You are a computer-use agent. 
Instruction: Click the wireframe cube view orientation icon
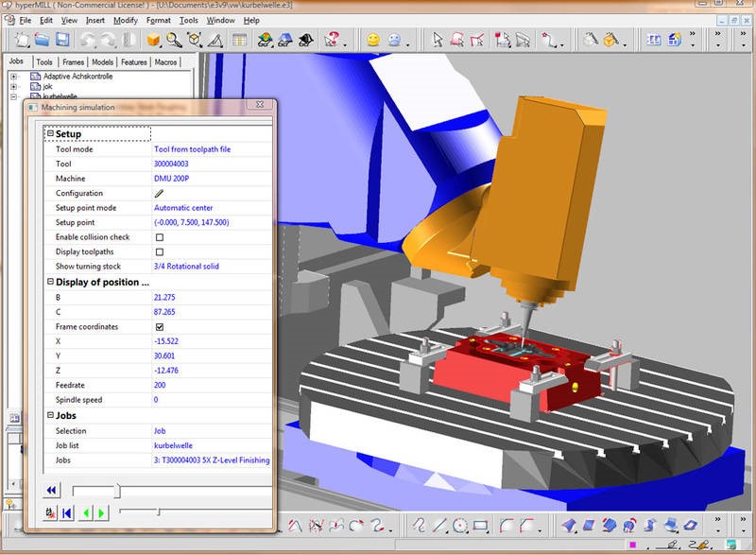195,40
